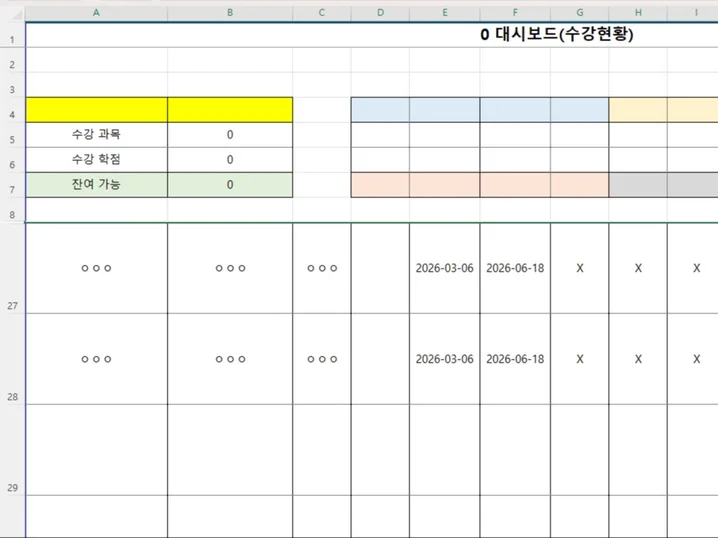Click the 대시보드(수강현황) title cell
This screenshot has width=718, height=538.
[x=557, y=34]
